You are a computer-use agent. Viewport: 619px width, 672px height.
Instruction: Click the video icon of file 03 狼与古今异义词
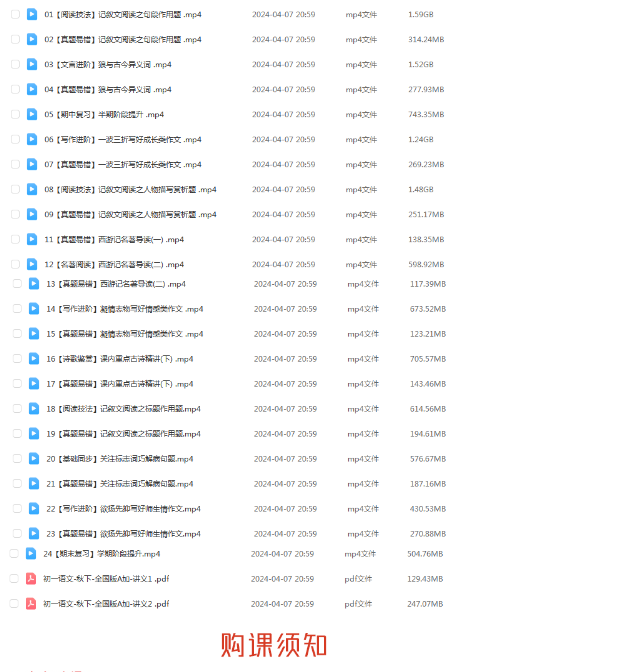(x=32, y=64)
